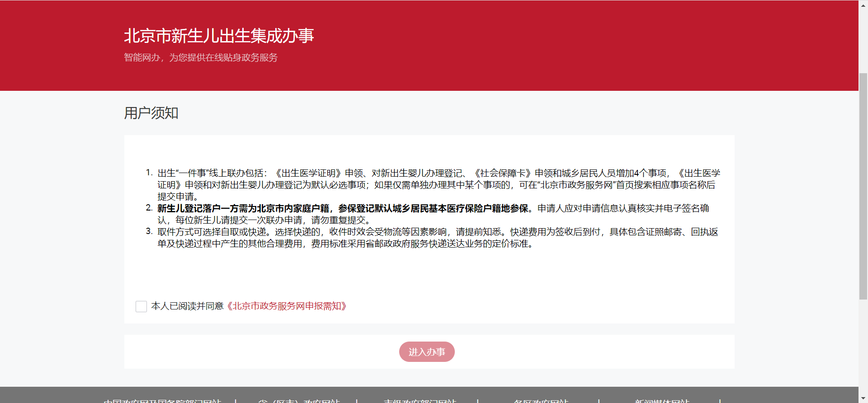Screen dimensions: 868x403
Task: Click the 北京市新生儿出生集成办事 page title
Action: point(219,36)
